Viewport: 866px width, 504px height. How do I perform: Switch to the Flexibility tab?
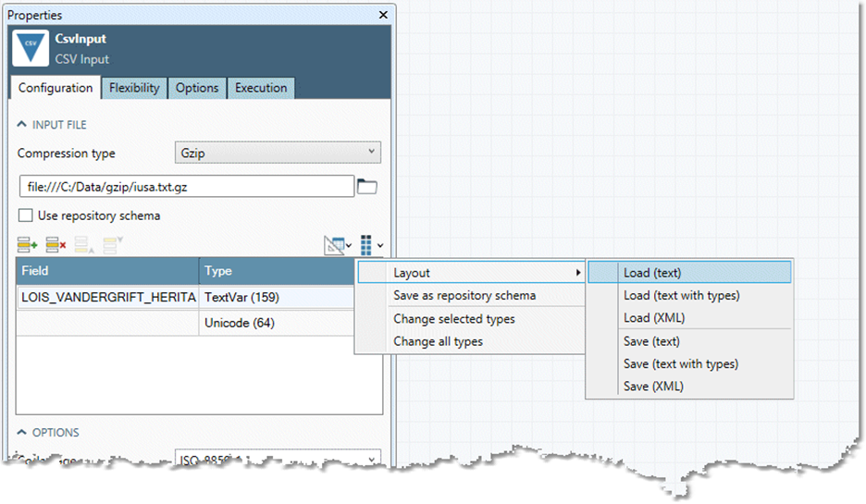pos(134,88)
